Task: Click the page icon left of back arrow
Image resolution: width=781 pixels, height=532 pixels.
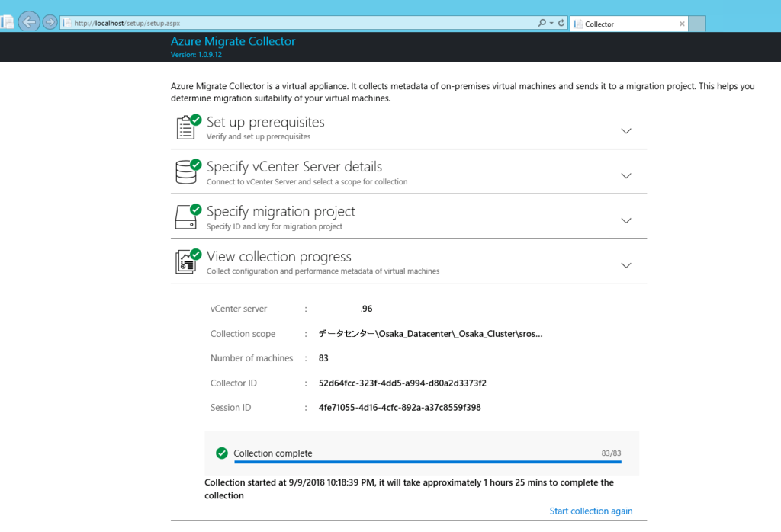Action: [x=7, y=22]
